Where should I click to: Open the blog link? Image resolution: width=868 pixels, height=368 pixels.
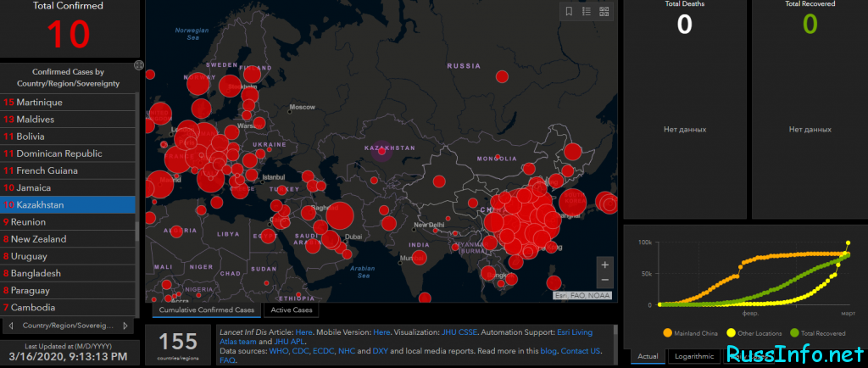[x=548, y=351]
